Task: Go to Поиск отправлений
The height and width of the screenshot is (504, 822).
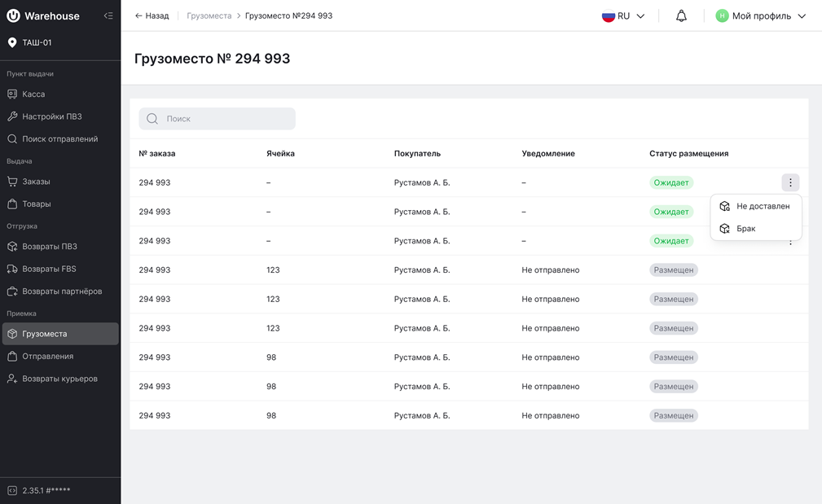Action: (x=59, y=139)
